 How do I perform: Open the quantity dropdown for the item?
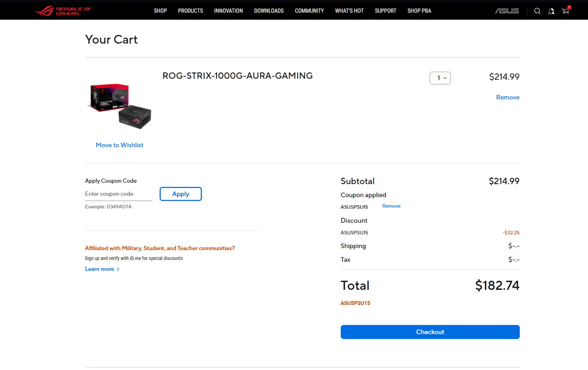440,78
